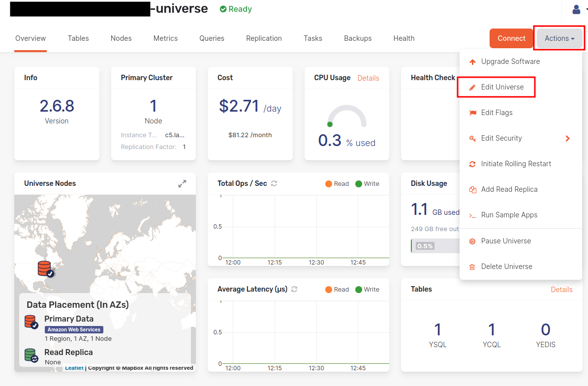Select Edit Universe from the menu
Screen dimensions: 588x386
(501, 87)
